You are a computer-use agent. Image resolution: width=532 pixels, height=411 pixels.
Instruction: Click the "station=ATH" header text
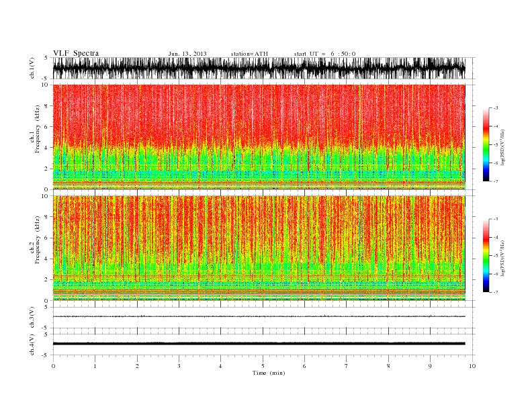[x=249, y=54]
